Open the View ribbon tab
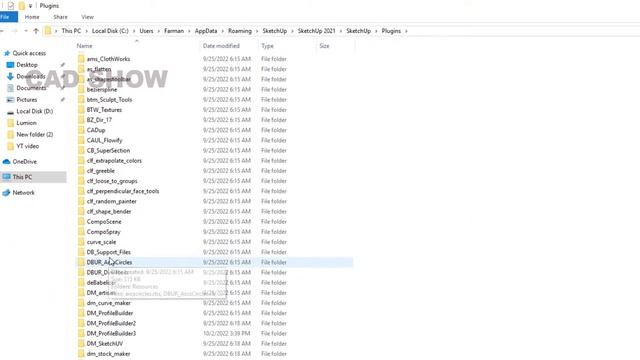 (x=87, y=17)
